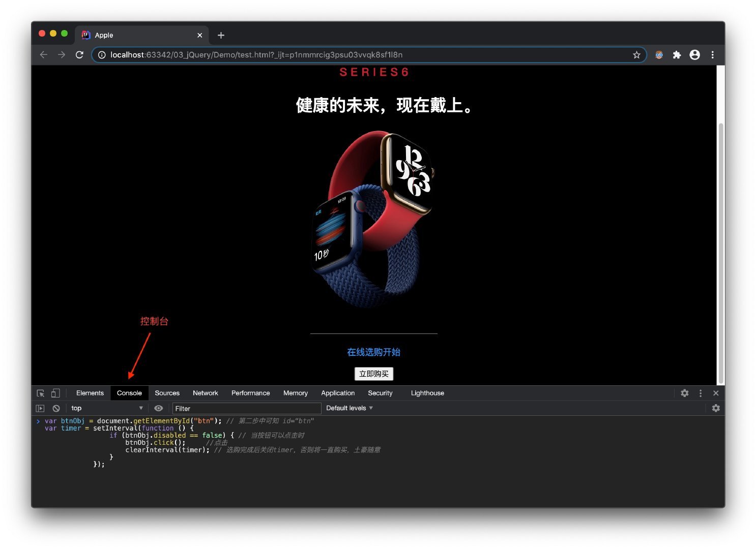Show the console sidebar
Screen dimensions: 756x549
40,408
